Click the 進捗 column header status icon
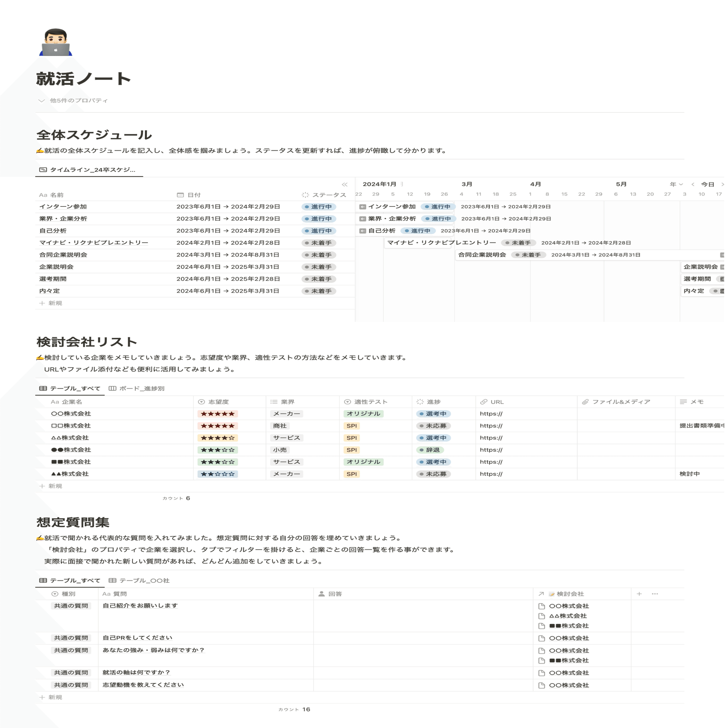Image resolution: width=728 pixels, height=728 pixels. [x=420, y=402]
